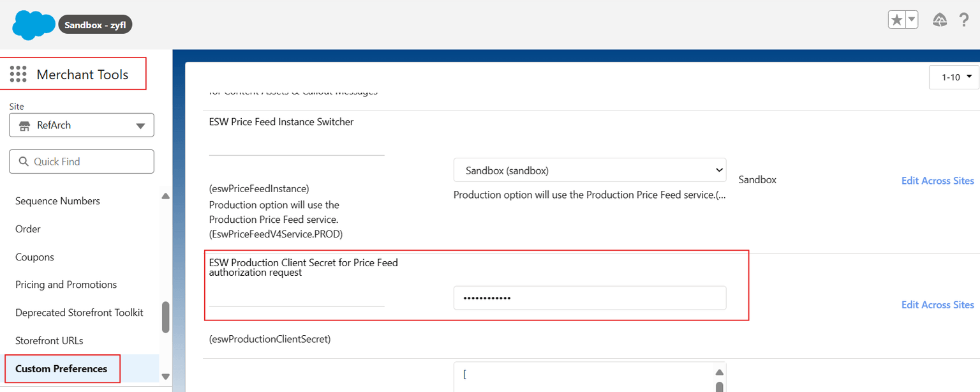This screenshot has width=980, height=392.
Task: Open Sequence Numbers in the sidebar
Action: pyautogui.click(x=57, y=201)
